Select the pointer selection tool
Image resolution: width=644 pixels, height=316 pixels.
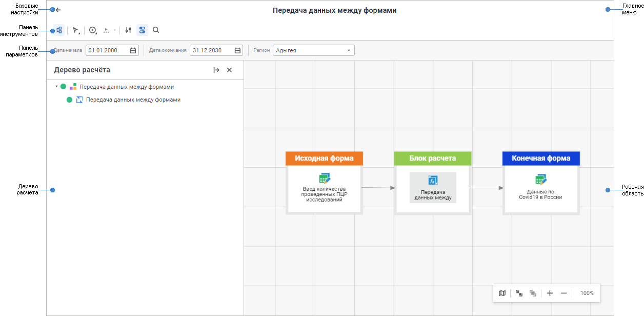[76, 30]
